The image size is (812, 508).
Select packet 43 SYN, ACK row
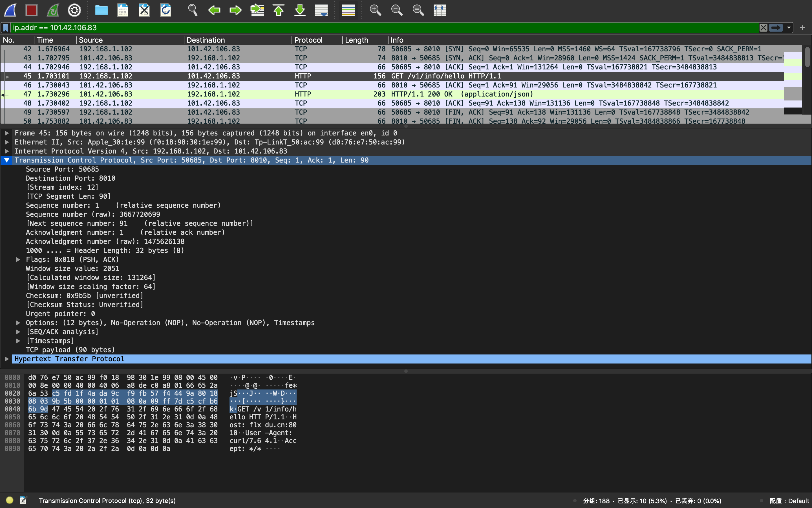pos(392,58)
